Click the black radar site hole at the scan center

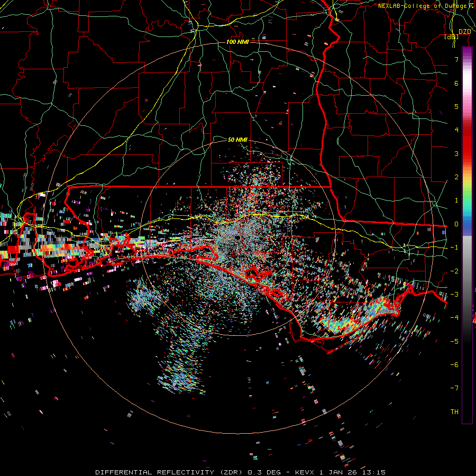237,237
